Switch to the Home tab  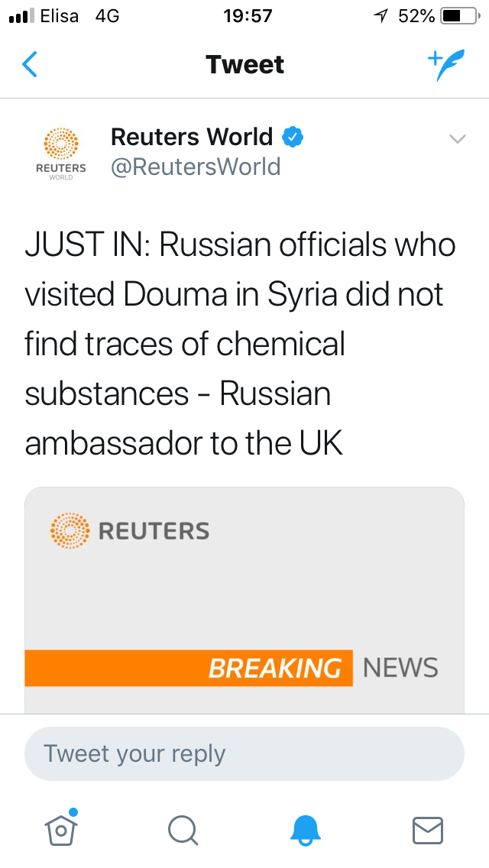(x=62, y=828)
